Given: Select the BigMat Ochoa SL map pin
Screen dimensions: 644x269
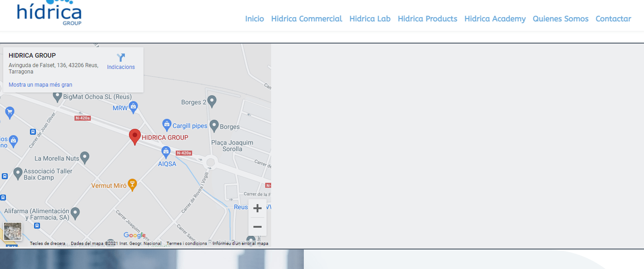Looking at the screenshot, I should click(x=57, y=97).
